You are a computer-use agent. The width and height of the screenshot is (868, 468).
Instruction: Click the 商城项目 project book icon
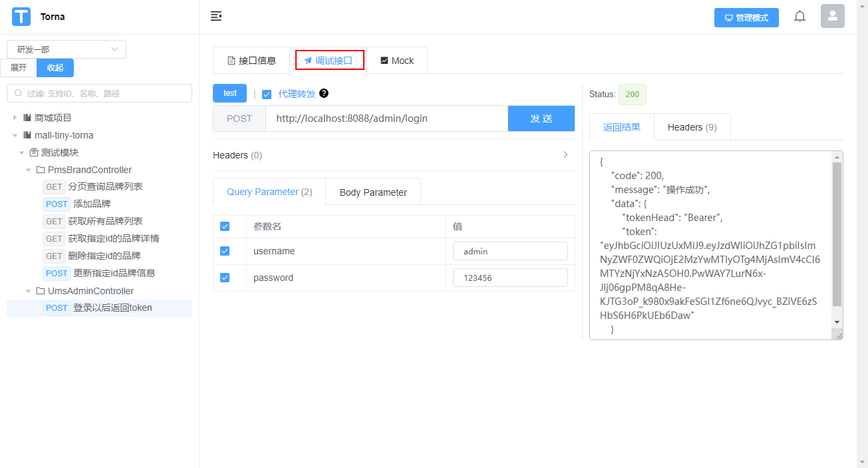pyautogui.click(x=27, y=118)
